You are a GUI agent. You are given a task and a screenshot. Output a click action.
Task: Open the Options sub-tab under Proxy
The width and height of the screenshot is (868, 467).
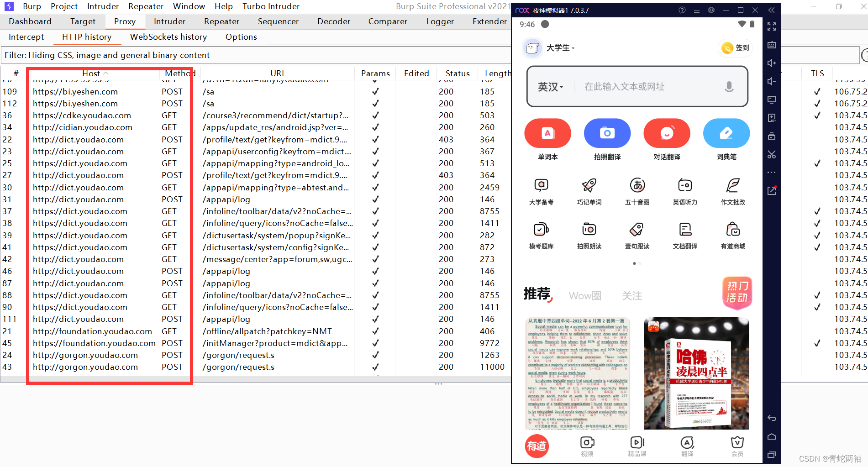coord(241,37)
